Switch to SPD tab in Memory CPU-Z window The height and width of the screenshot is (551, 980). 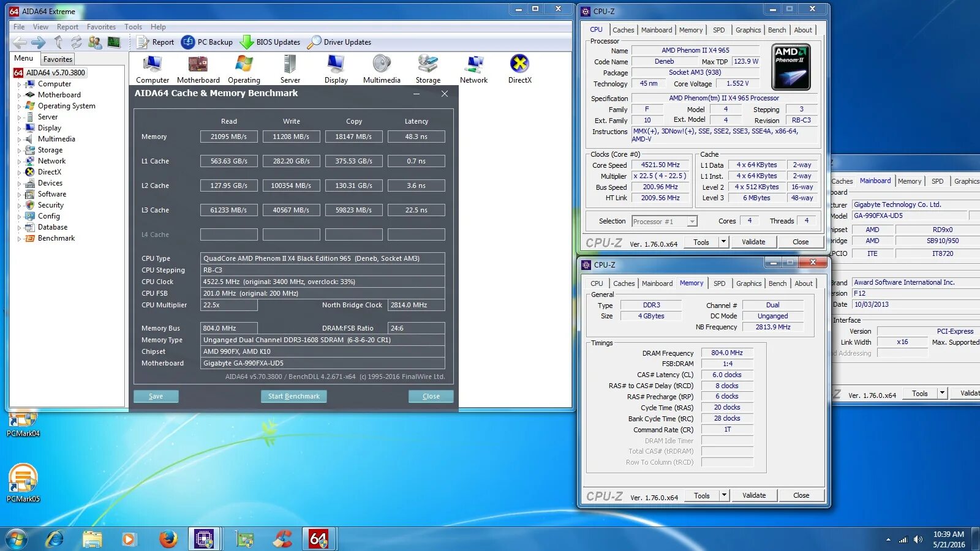point(720,283)
